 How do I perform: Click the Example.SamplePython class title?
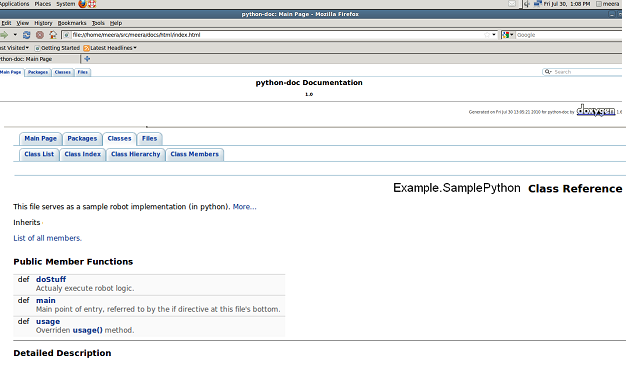click(457, 188)
